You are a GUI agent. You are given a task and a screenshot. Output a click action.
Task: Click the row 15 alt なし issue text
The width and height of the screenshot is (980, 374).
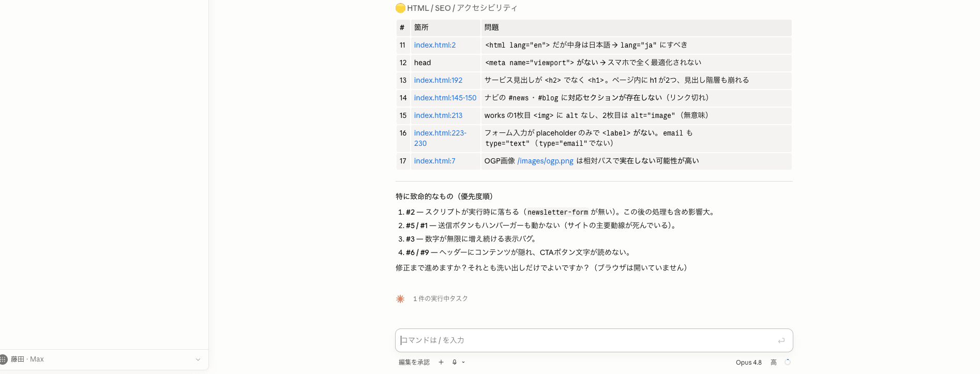598,115
